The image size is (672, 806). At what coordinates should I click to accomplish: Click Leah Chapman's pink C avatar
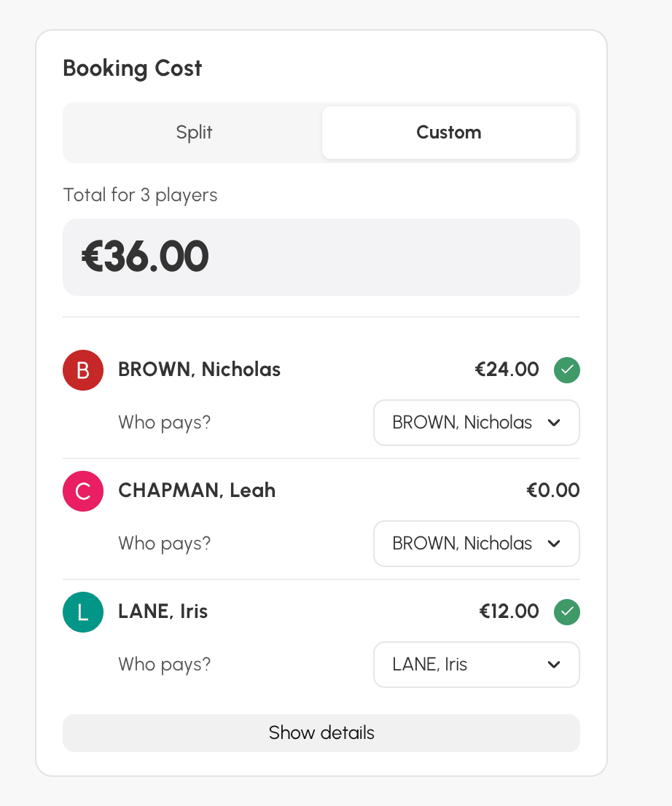(83, 491)
